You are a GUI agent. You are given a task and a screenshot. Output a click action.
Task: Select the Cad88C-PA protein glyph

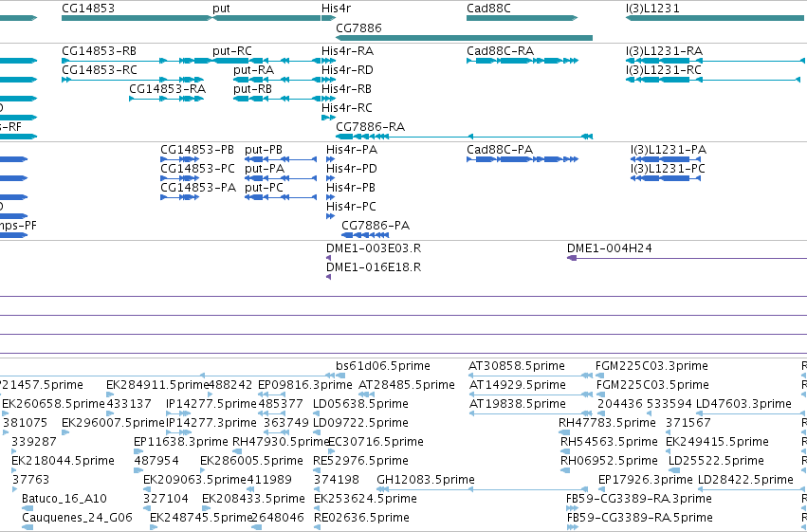click(x=523, y=159)
